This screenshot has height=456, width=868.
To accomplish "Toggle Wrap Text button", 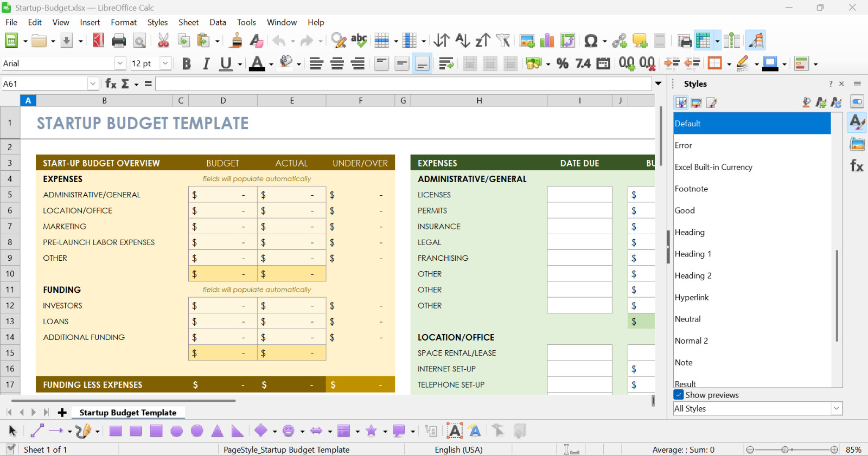I will (x=446, y=63).
